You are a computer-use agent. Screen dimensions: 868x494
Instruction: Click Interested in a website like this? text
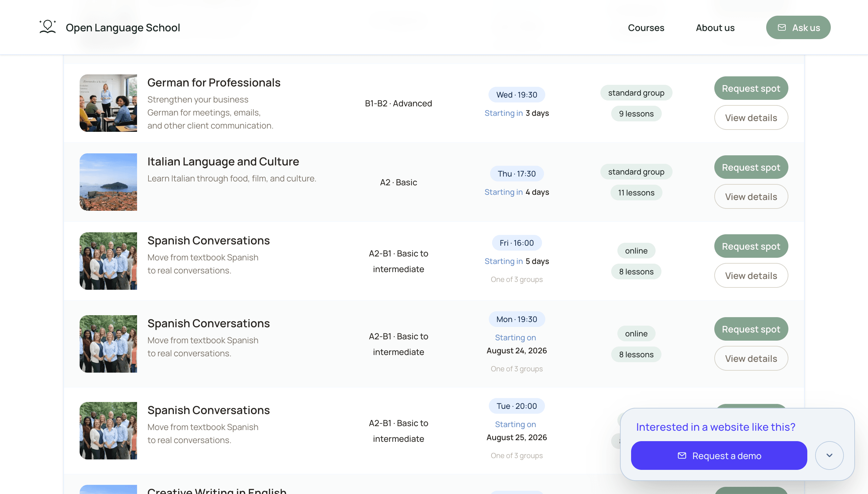pyautogui.click(x=715, y=427)
